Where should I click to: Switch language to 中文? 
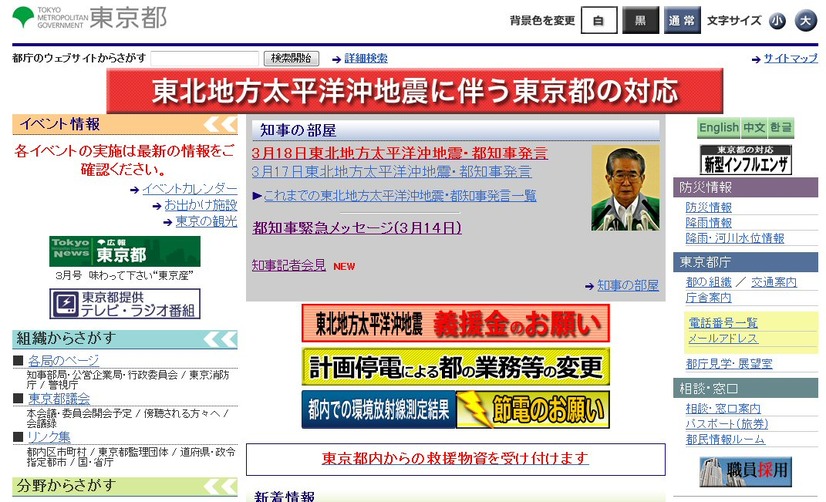pyautogui.click(x=754, y=127)
